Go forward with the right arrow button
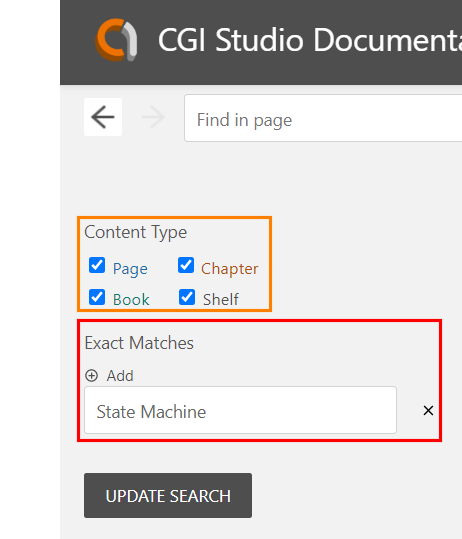Screen dimensions: 462x539 tap(153, 117)
